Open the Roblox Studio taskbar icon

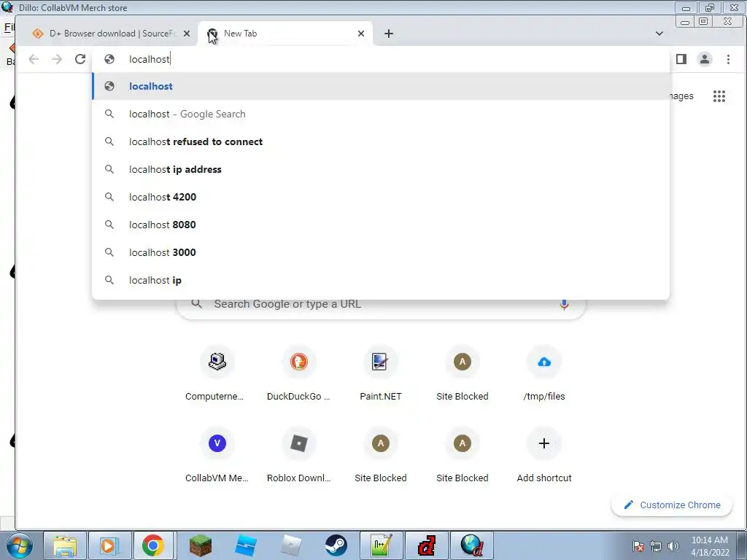pos(291,545)
